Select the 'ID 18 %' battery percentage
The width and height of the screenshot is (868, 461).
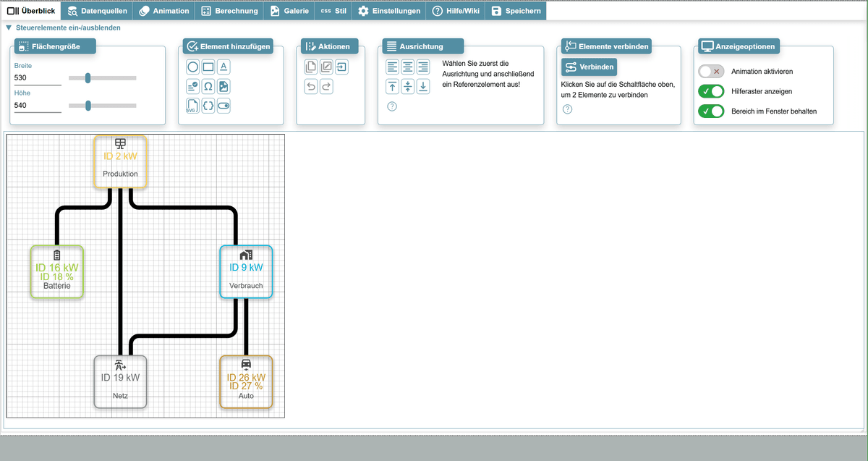tap(57, 276)
